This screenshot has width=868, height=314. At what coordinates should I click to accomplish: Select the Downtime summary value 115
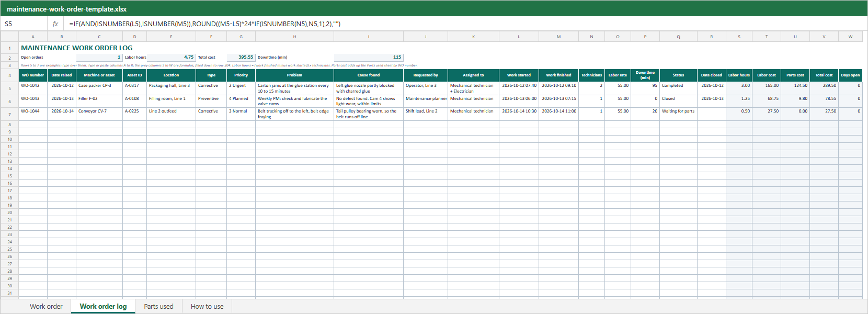click(x=369, y=58)
